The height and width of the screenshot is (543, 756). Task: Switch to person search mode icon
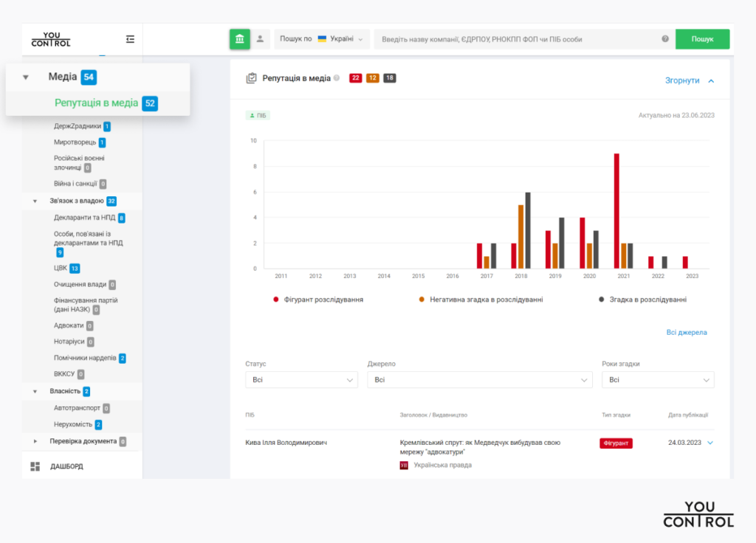pyautogui.click(x=261, y=39)
